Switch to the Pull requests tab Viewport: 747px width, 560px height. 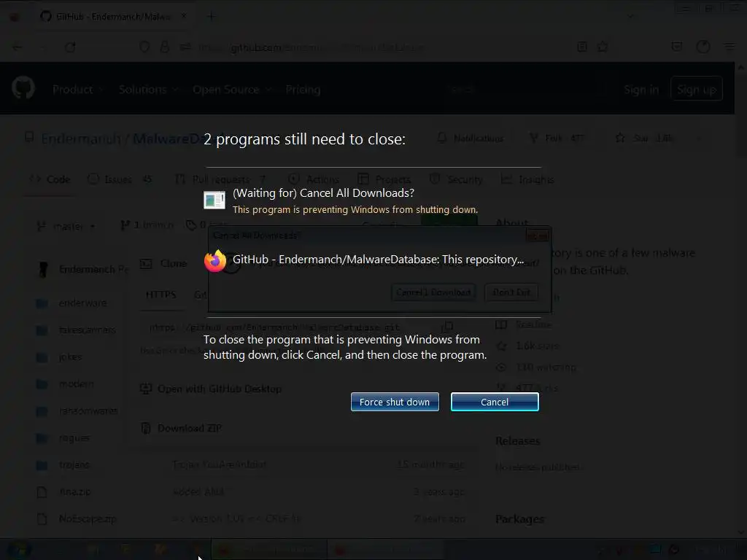click(x=220, y=179)
